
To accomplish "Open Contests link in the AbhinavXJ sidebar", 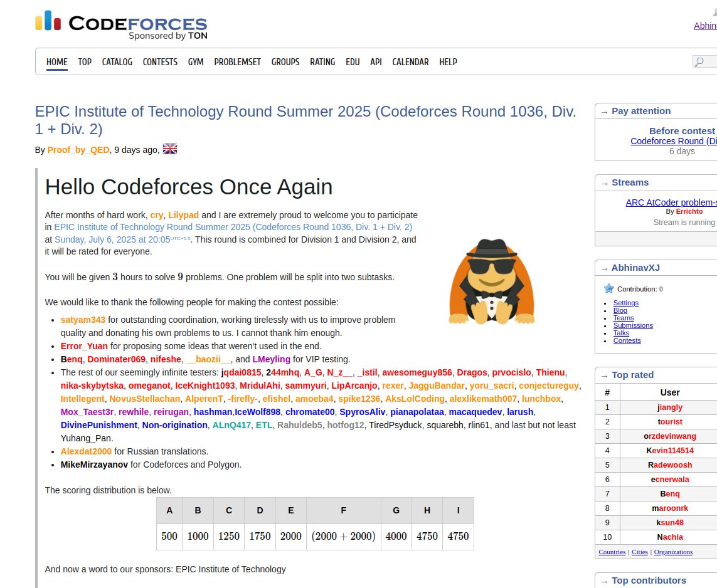I will (x=627, y=340).
